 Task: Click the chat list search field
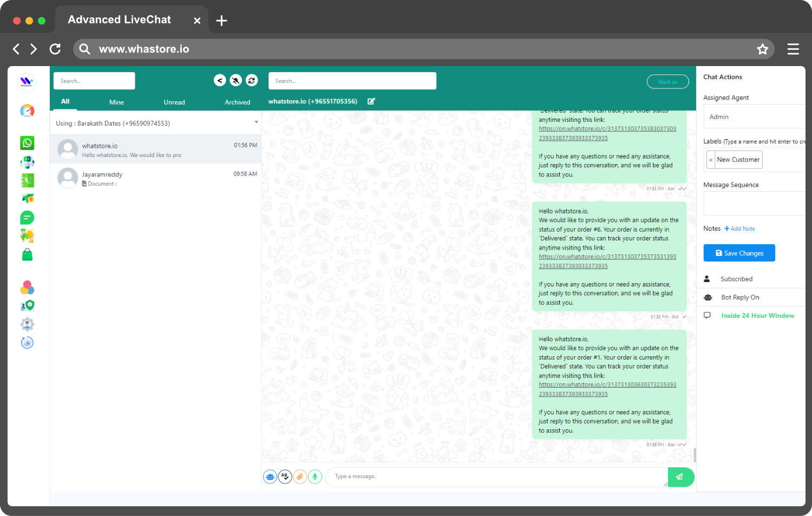click(x=94, y=81)
